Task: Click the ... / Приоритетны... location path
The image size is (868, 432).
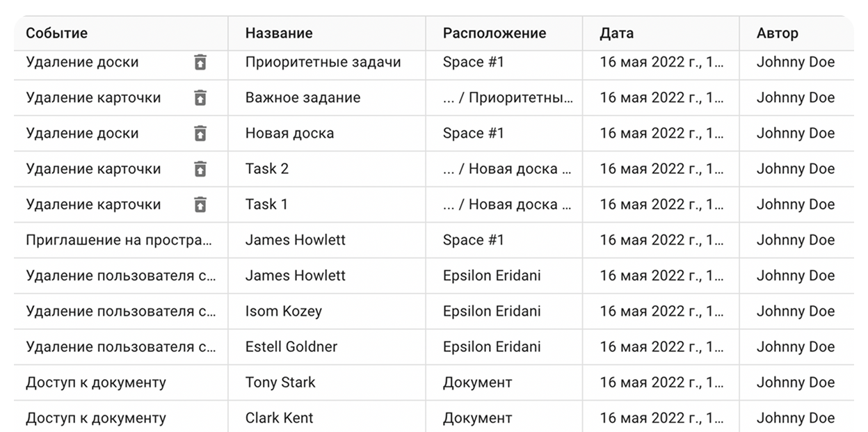Action: pyautogui.click(x=508, y=97)
